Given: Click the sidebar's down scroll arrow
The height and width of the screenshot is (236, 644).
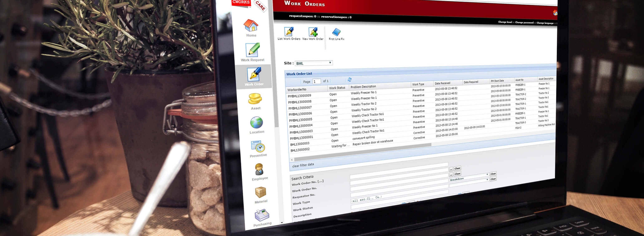Looking at the screenshot, I should [282, 222].
